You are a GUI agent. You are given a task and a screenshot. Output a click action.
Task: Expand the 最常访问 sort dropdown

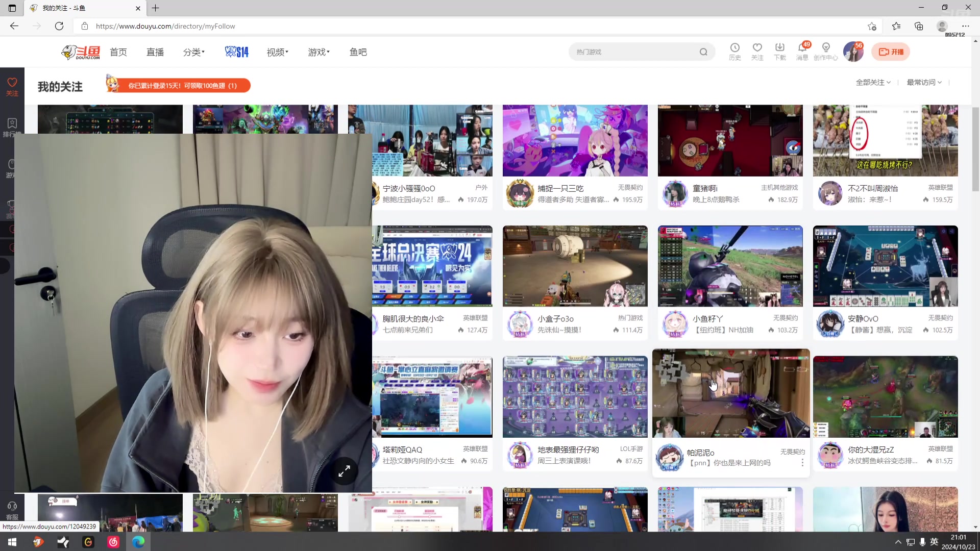pyautogui.click(x=924, y=83)
